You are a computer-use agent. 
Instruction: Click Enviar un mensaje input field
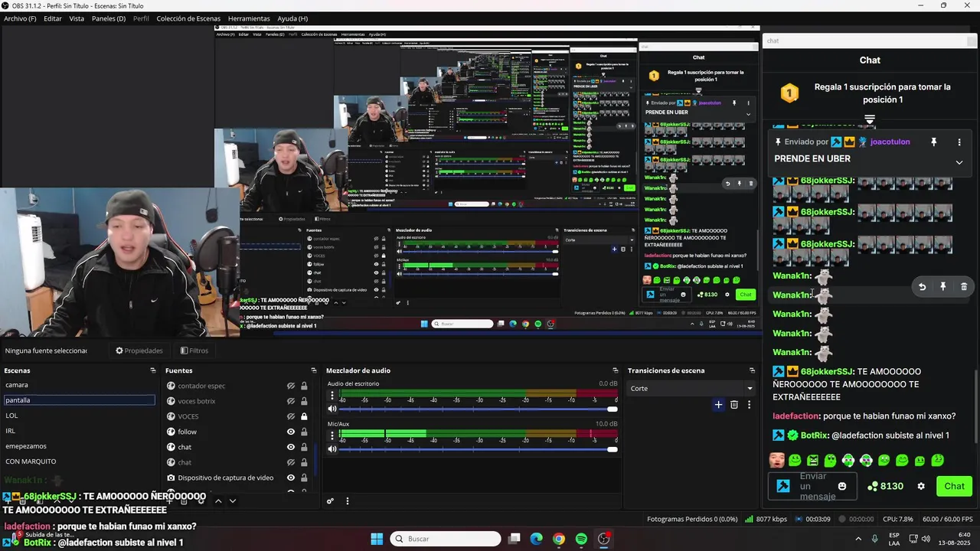click(812, 486)
